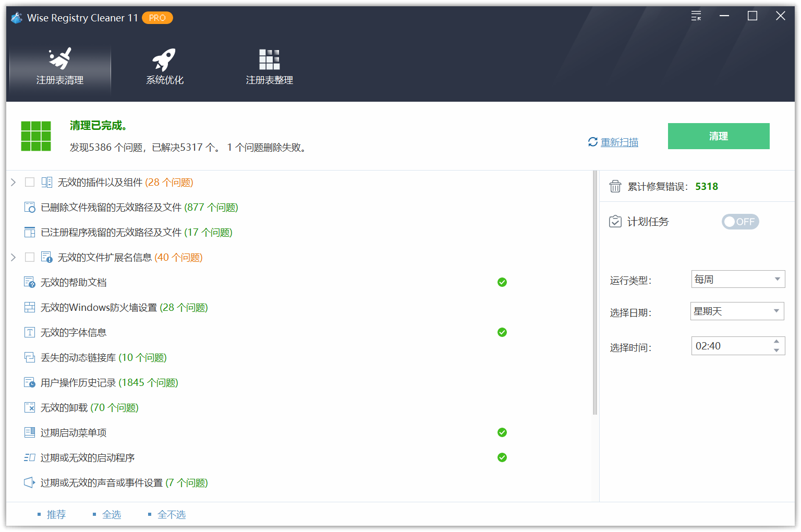Select the 无效的卸载 (70 个问题) row
Screen dimensions: 801x532
pos(300,407)
